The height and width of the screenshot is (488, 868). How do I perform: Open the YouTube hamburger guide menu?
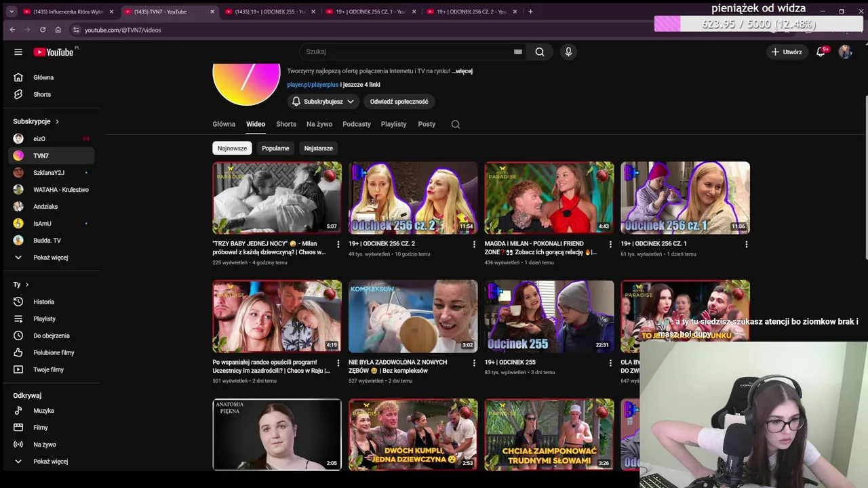coord(18,52)
